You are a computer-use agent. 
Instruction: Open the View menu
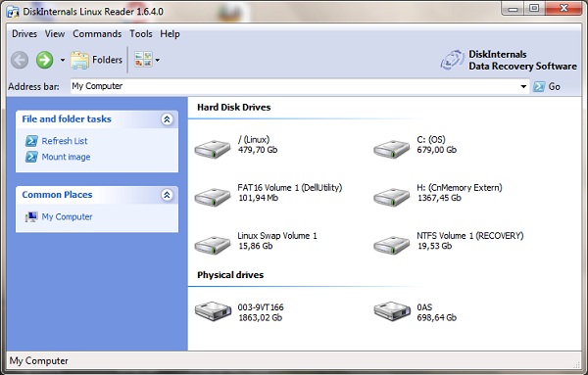coord(55,33)
